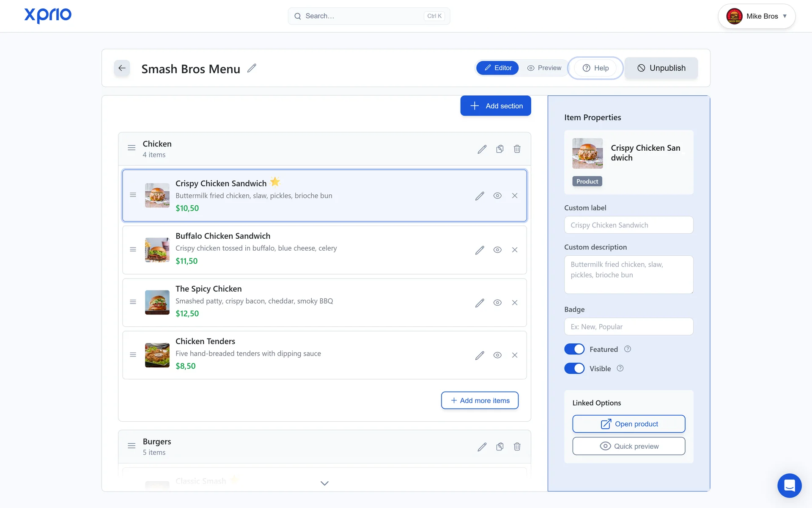The image size is (812, 508).
Task: Click the Badge input field
Action: 628,326
